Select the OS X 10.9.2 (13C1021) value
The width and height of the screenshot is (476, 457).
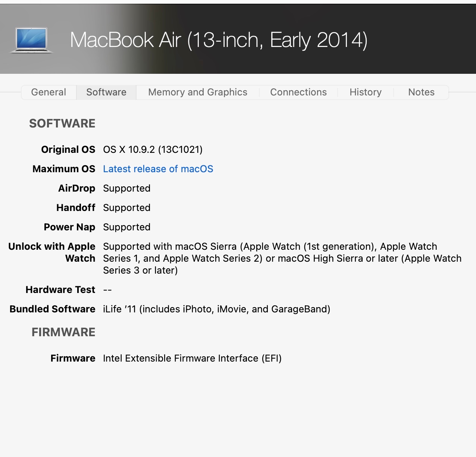point(153,149)
